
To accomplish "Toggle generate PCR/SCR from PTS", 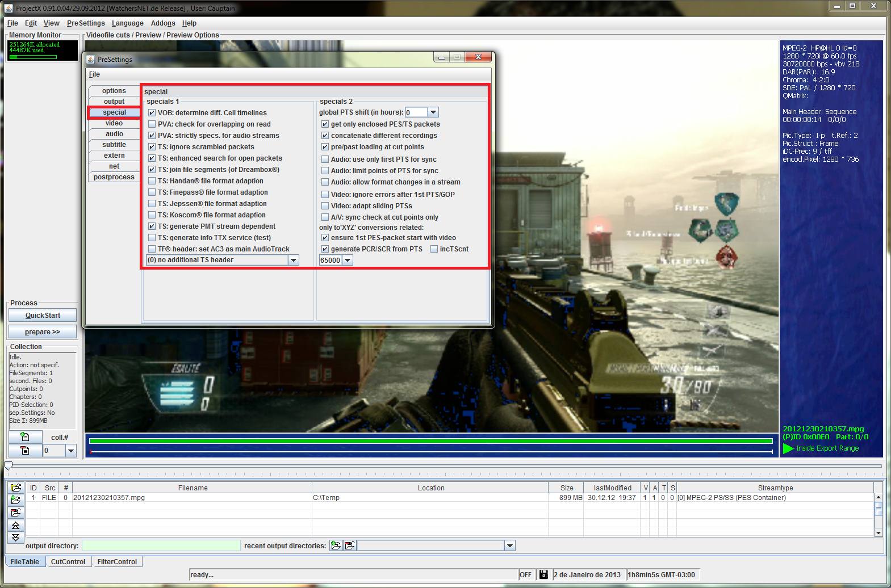I will coord(325,249).
